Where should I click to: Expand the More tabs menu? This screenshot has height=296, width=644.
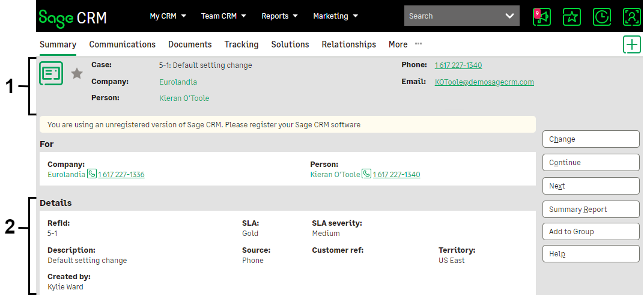404,44
